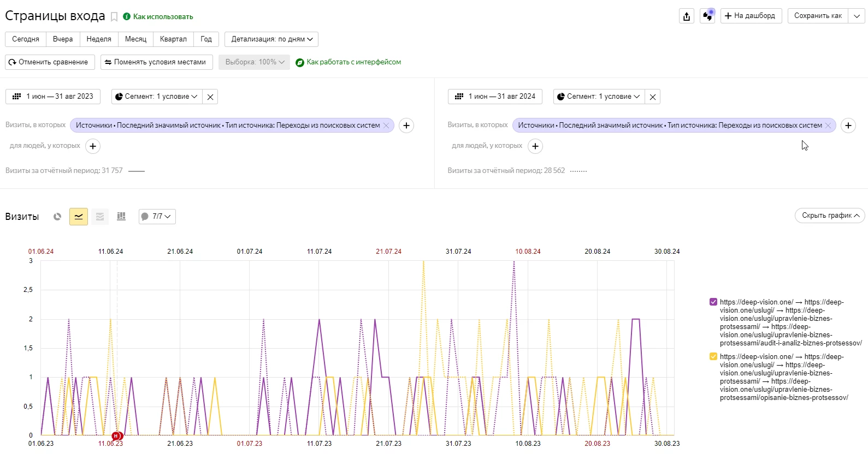Uncheck the purple audit-i-analiz series checkbox
Screen dimensions: 868x460
point(713,302)
